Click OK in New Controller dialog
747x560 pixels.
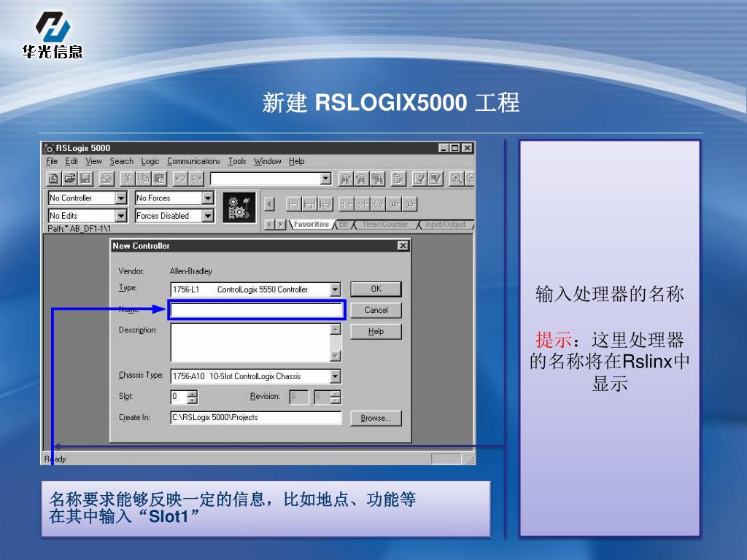click(376, 289)
